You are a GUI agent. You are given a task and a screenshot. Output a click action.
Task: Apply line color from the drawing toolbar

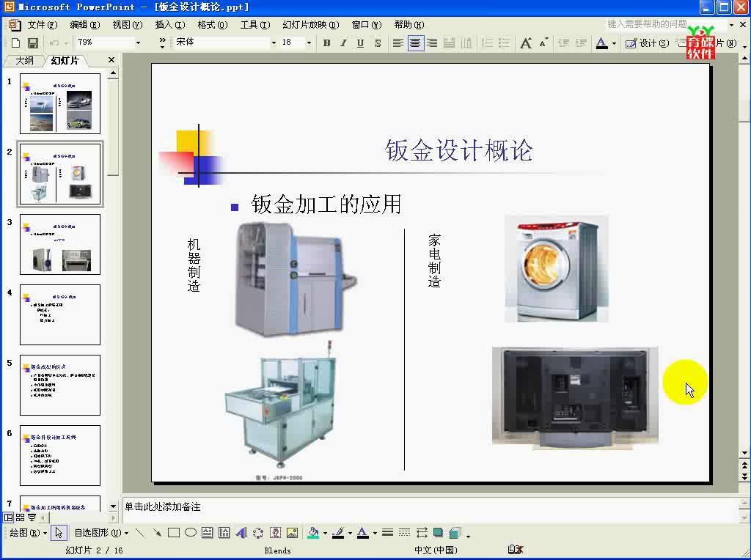(x=339, y=533)
